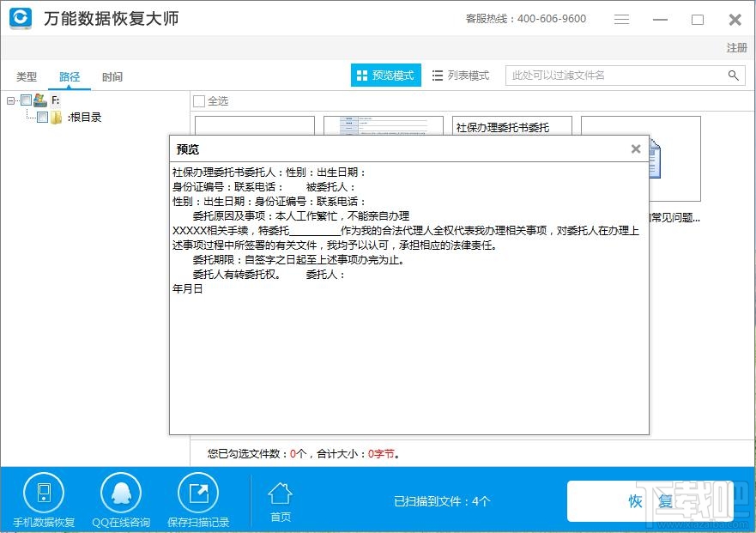
Task: Switch to 预览模式 preview mode
Action: pyautogui.click(x=384, y=75)
